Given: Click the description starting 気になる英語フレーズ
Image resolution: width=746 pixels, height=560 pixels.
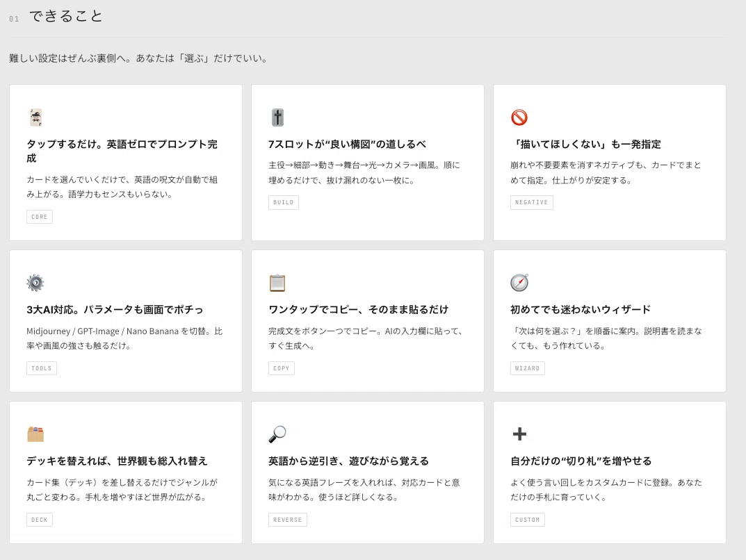Looking at the screenshot, I should 364,490.
